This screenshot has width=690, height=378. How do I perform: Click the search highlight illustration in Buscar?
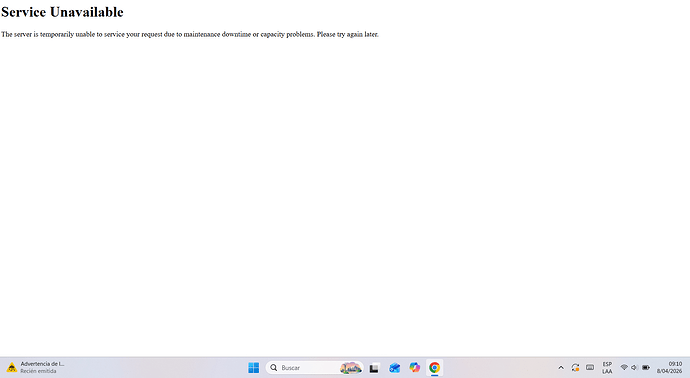[351, 367]
